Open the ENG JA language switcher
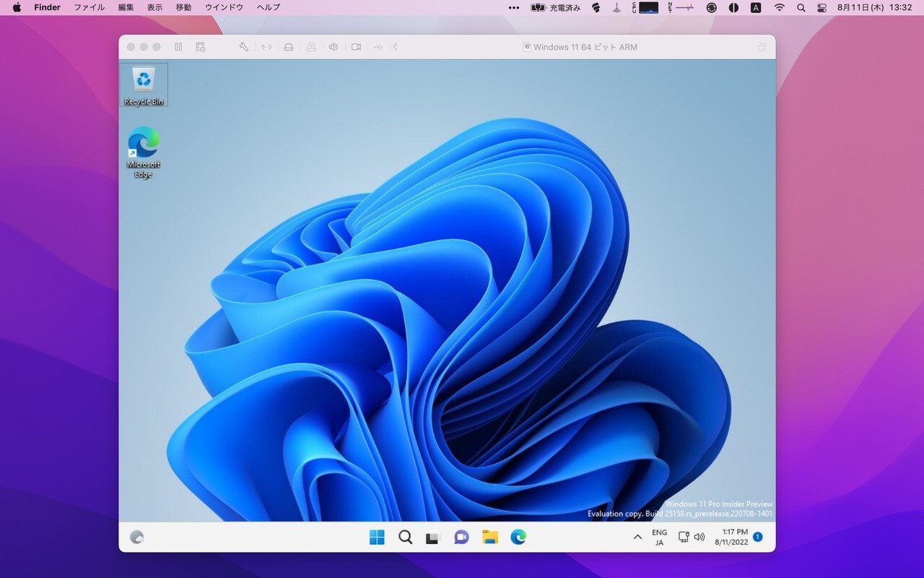Image resolution: width=924 pixels, height=578 pixels. point(659,537)
